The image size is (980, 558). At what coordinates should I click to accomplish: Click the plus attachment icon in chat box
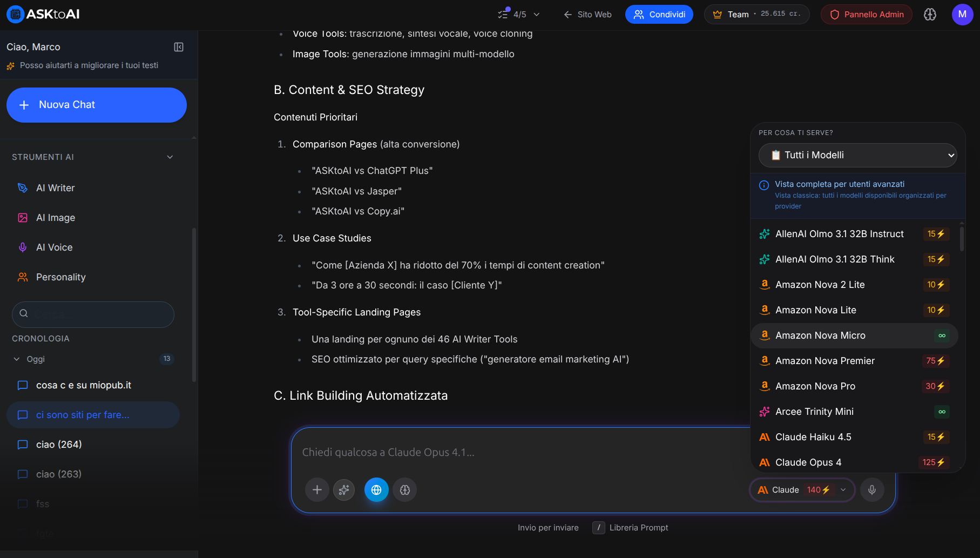click(317, 490)
